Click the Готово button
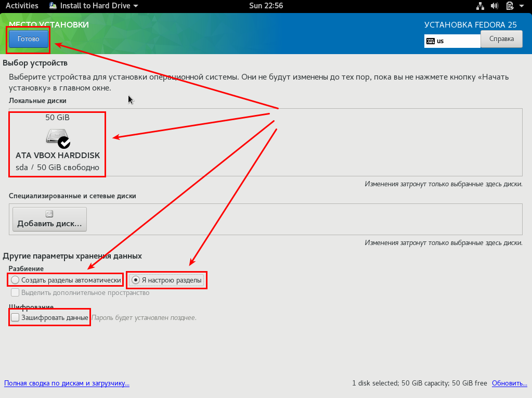 tap(28, 39)
